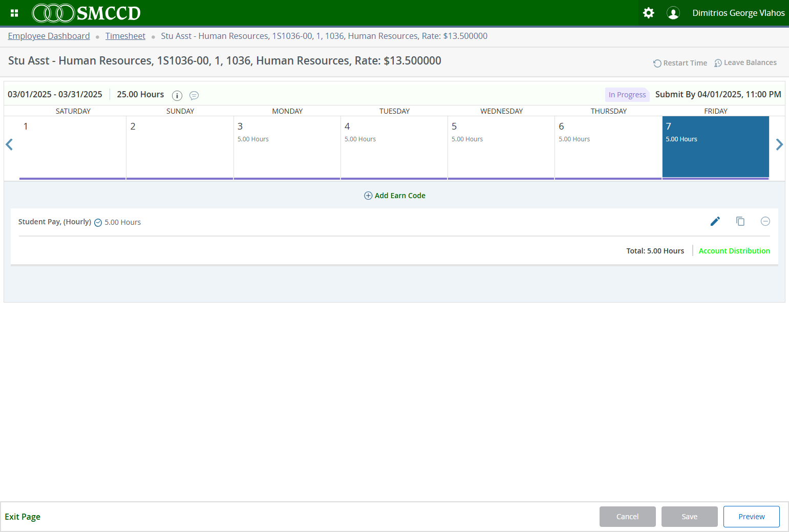
Task: Click the pay period 03/01/2025 - 03/31/2025
Action: point(55,95)
